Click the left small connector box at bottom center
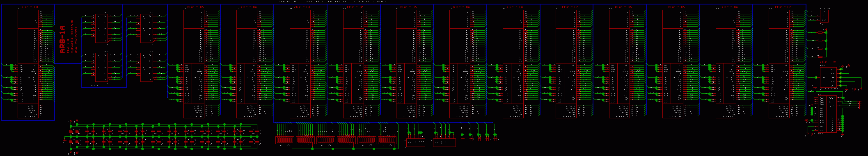Viewport: 868px width, 156px height. click(x=416, y=142)
